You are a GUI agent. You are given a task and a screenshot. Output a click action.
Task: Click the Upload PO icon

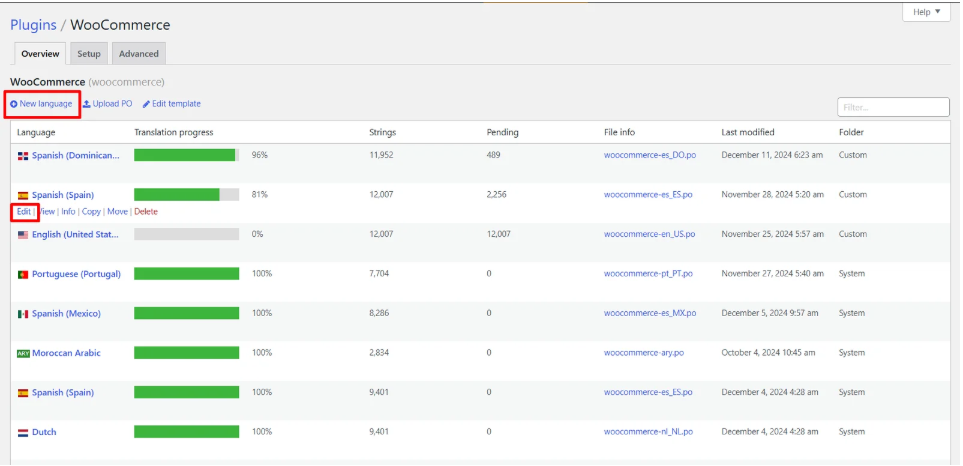pos(87,104)
